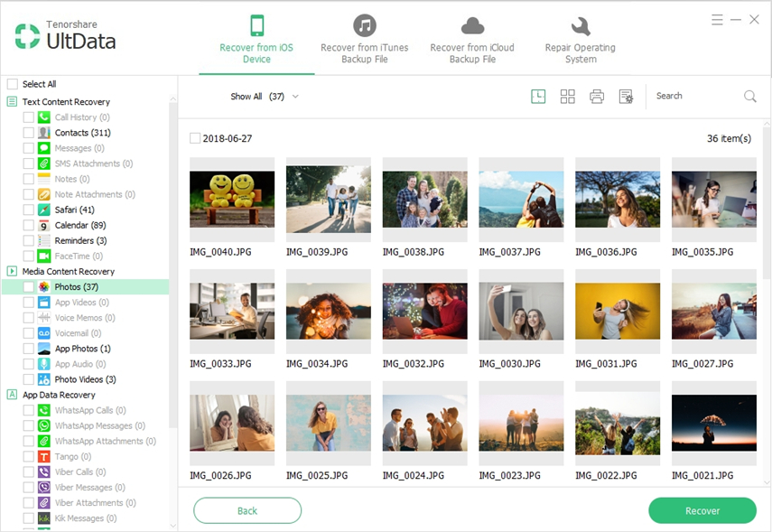This screenshot has width=772, height=532.
Task: Select thumbnail IMG_0037.JPG
Action: coord(521,199)
